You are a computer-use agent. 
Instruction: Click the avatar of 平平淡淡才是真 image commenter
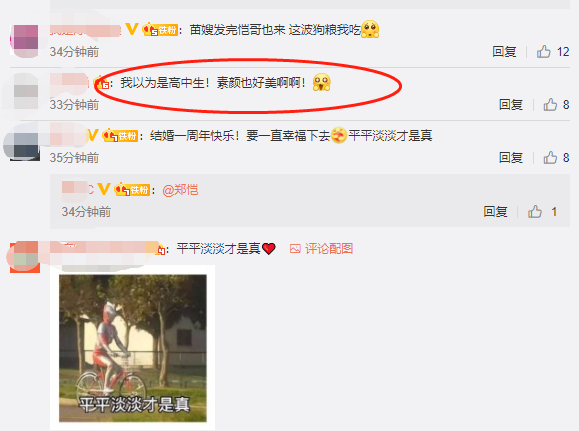coord(25,257)
